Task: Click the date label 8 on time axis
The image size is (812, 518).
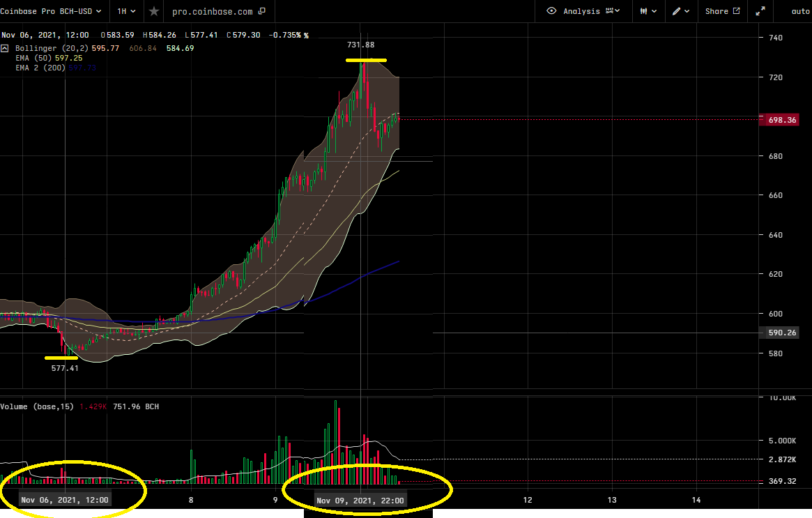Action: 191,500
